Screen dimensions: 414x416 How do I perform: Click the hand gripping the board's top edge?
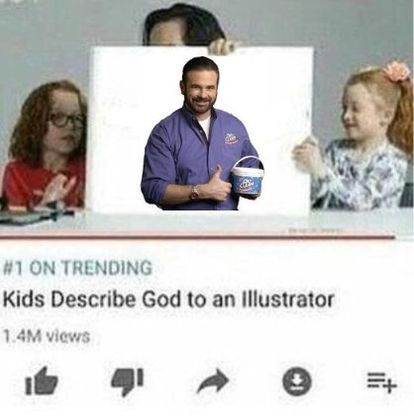(x=221, y=46)
